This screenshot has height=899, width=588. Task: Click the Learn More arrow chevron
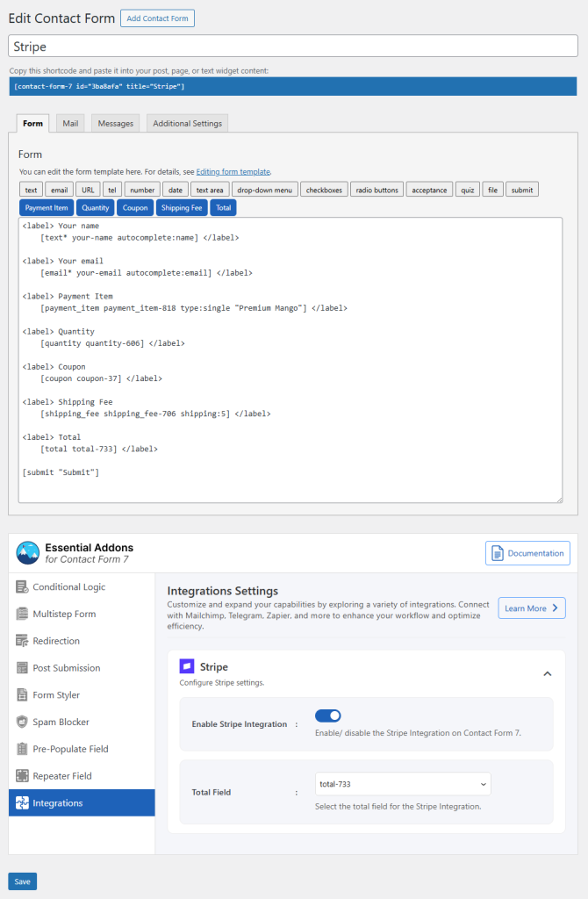(x=555, y=608)
